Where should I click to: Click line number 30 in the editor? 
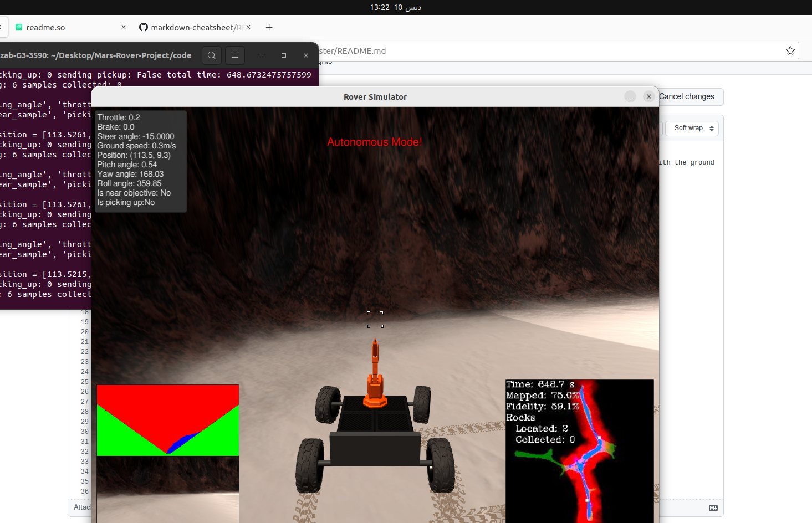[x=85, y=432]
